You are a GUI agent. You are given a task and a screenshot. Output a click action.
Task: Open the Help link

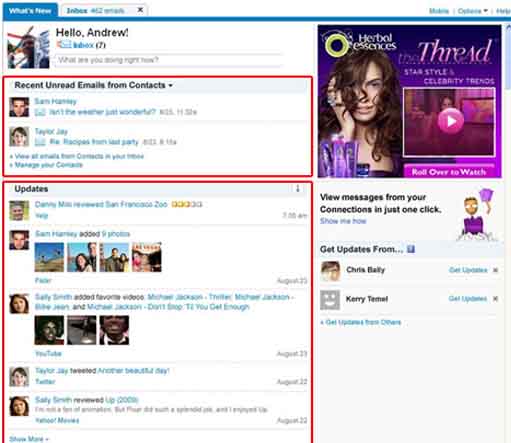pos(503,11)
